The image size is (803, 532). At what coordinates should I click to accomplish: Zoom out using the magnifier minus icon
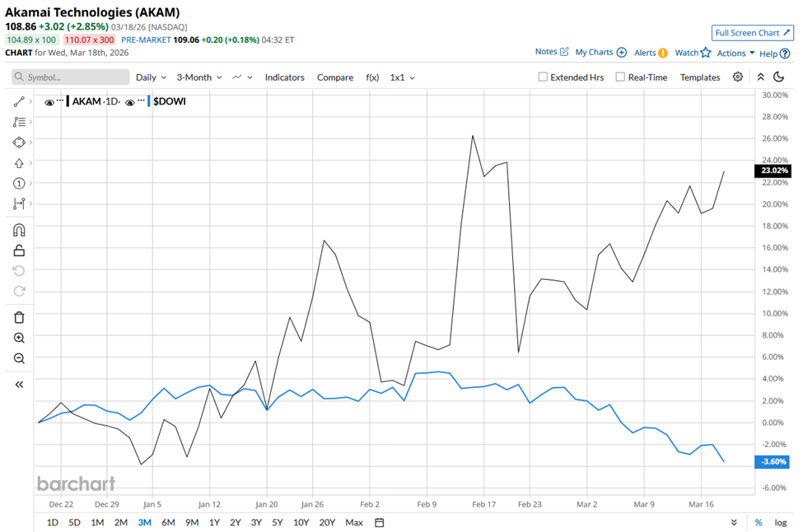click(19, 358)
